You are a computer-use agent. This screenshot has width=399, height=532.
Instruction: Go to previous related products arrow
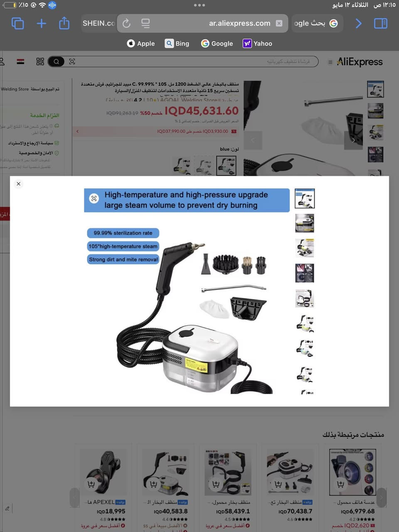[x=74, y=497]
